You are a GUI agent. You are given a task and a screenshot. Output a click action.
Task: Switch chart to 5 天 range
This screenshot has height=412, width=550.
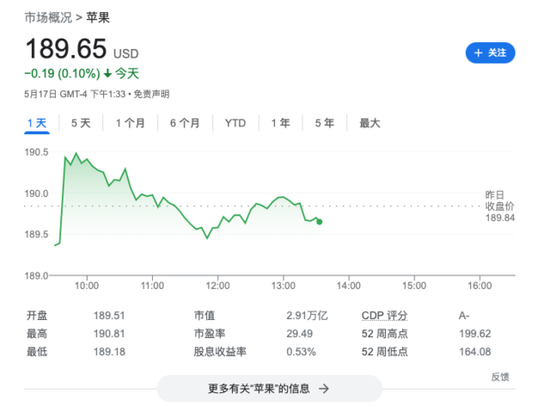pos(81,123)
